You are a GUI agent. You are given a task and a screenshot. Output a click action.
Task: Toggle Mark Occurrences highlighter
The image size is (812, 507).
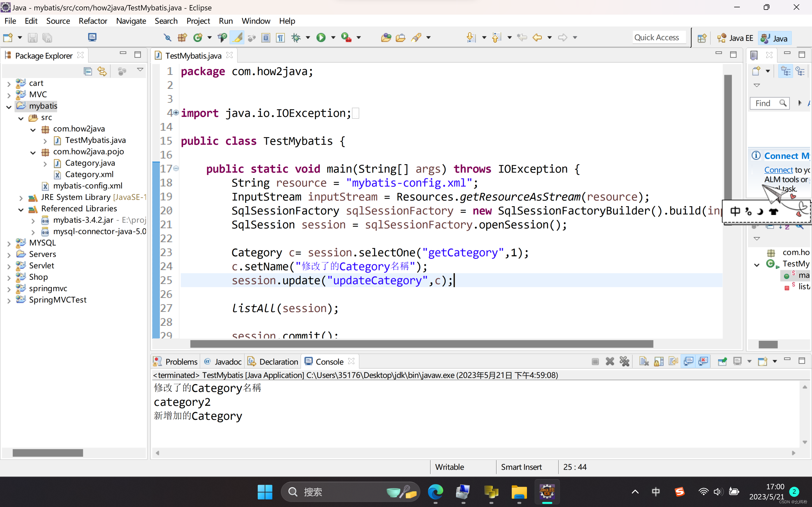pyautogui.click(x=237, y=37)
